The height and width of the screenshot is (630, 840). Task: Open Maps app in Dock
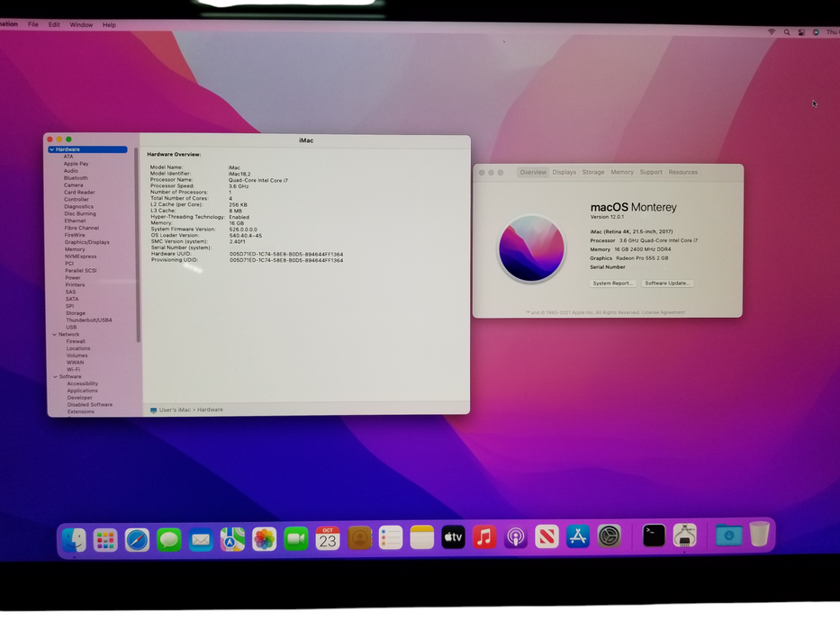[232, 539]
